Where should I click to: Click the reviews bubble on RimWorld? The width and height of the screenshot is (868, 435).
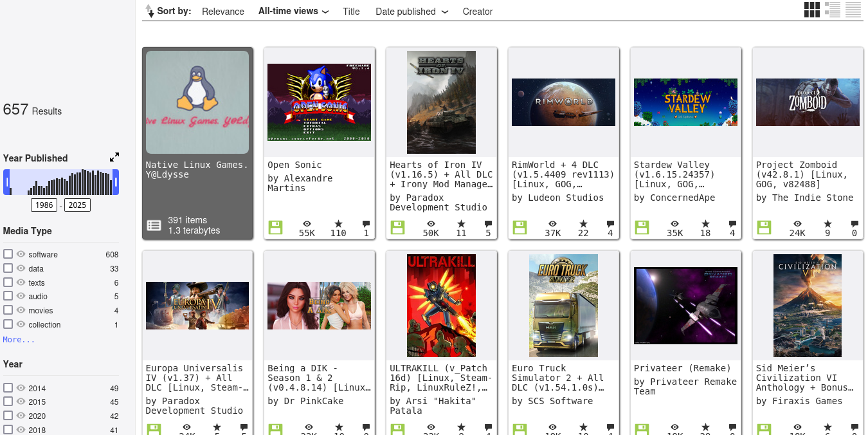[x=610, y=224]
